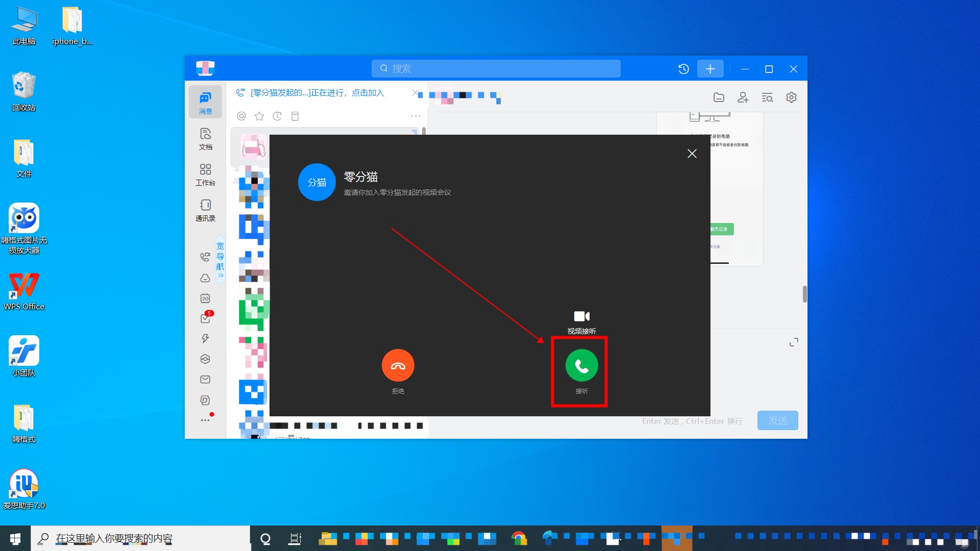Click the search box at top
The width and height of the screenshot is (980, 551).
[495, 68]
